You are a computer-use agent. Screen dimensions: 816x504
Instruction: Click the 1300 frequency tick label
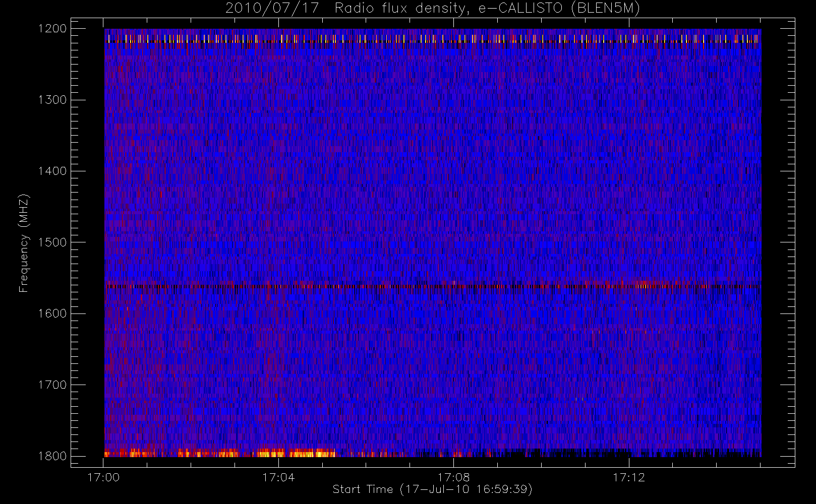click(x=52, y=100)
